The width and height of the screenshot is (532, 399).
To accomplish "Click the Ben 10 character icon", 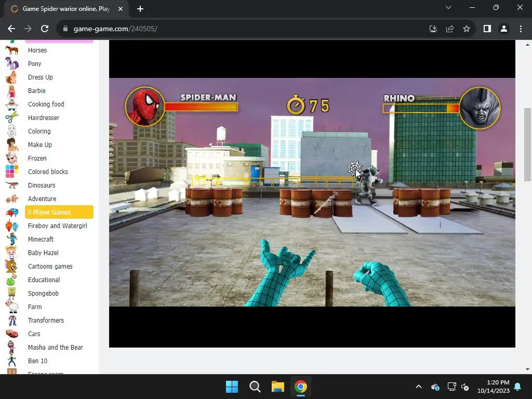I will (x=11, y=361).
